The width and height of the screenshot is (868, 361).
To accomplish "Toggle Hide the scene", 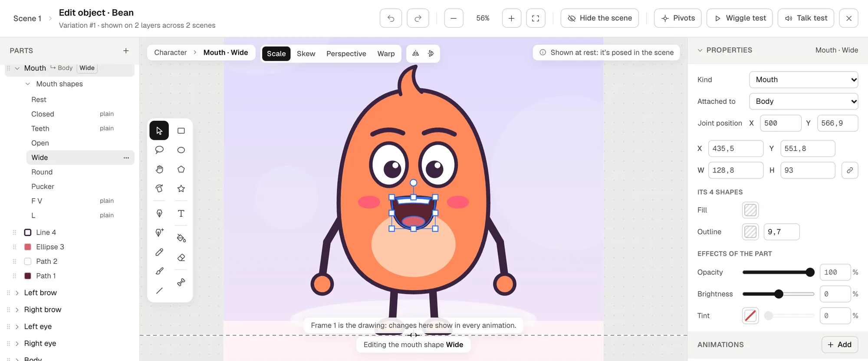I will [x=599, y=18].
